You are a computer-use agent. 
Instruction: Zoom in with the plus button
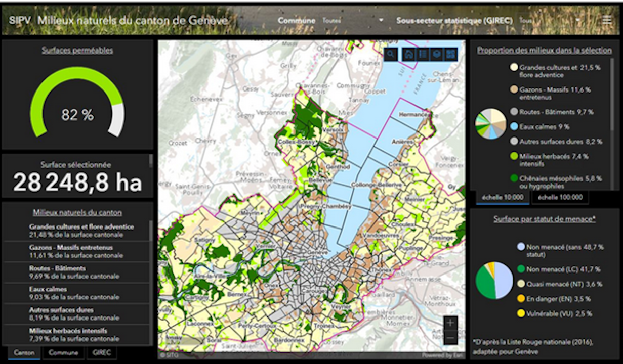[x=450, y=323]
